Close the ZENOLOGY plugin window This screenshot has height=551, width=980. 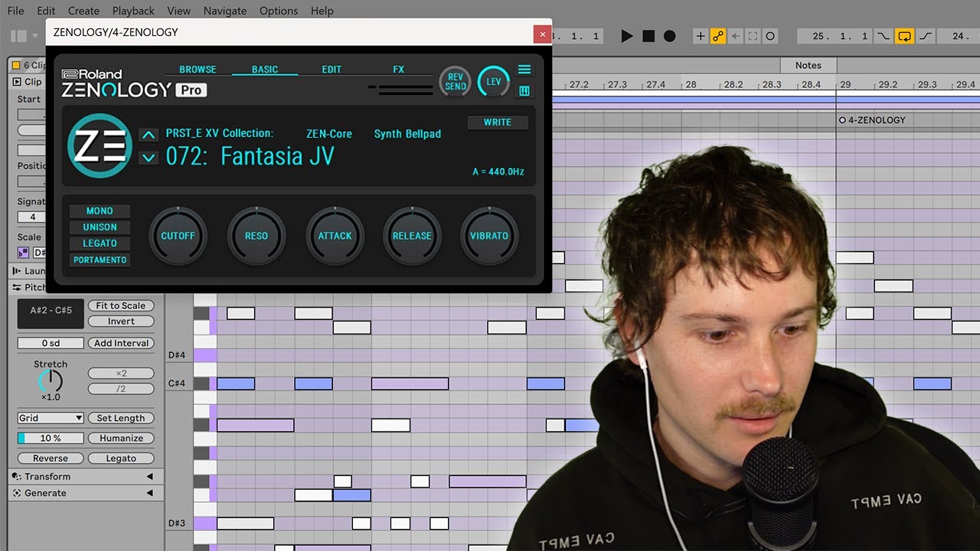[542, 34]
